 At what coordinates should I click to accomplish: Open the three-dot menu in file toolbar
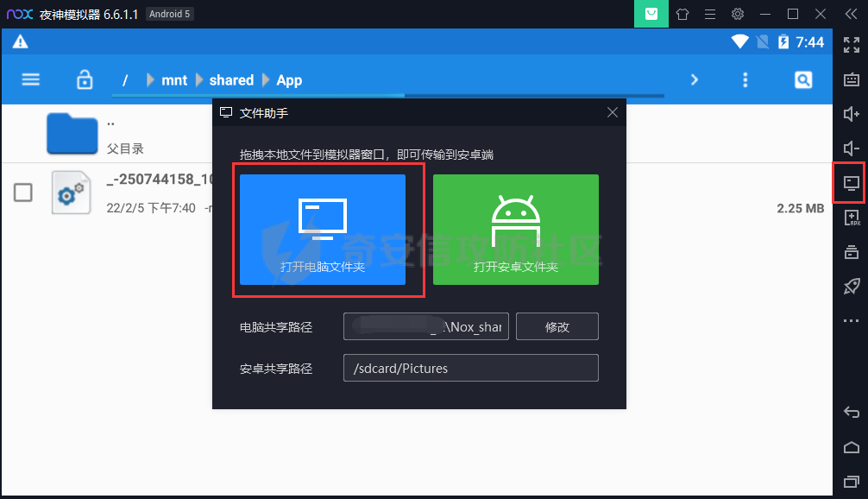tap(745, 79)
